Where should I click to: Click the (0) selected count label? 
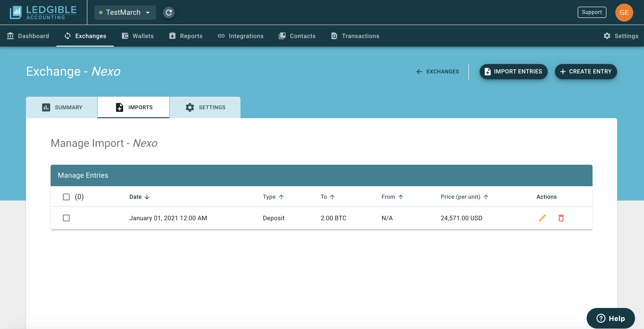(79, 197)
